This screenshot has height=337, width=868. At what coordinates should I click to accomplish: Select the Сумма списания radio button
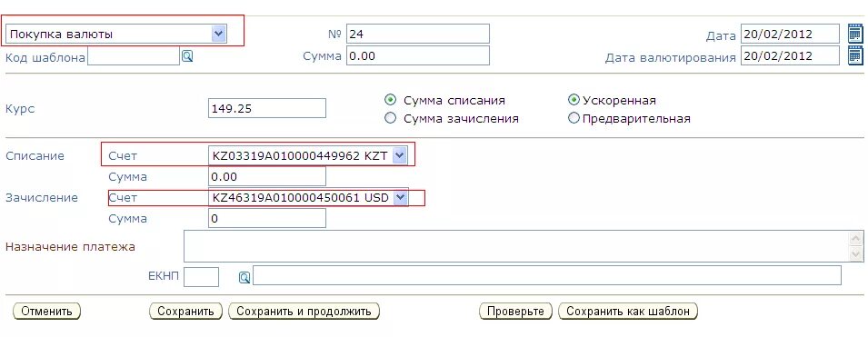click(391, 100)
